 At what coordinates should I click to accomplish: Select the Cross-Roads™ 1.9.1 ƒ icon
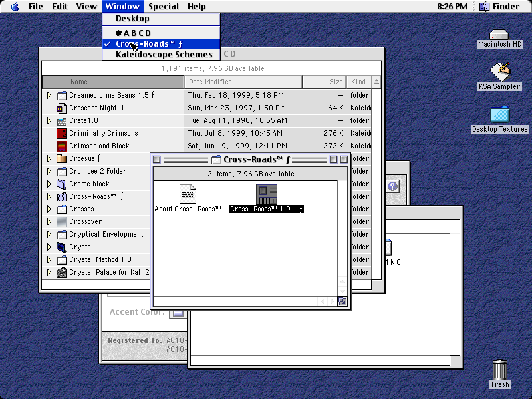coord(267,194)
